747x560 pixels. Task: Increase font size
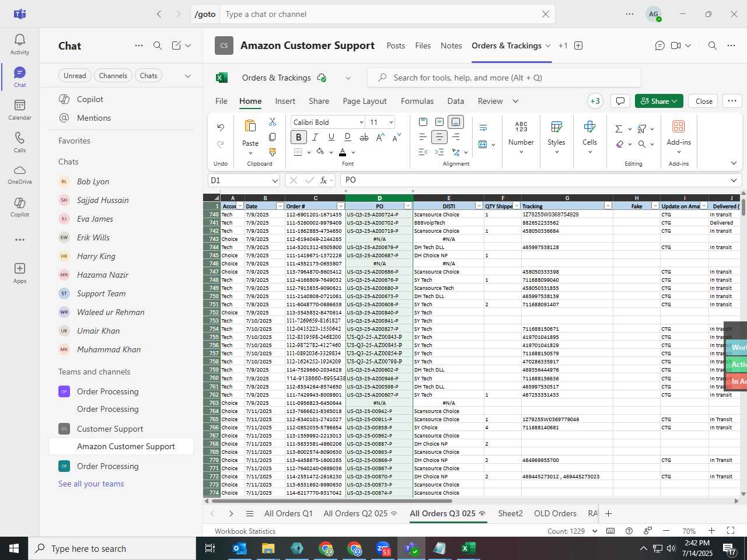point(381,137)
